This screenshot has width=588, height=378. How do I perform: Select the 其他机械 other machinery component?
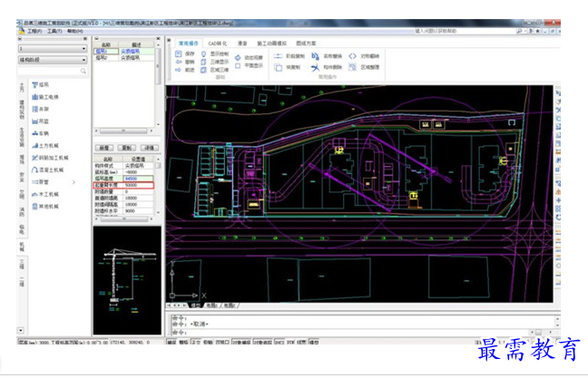[x=45, y=206]
